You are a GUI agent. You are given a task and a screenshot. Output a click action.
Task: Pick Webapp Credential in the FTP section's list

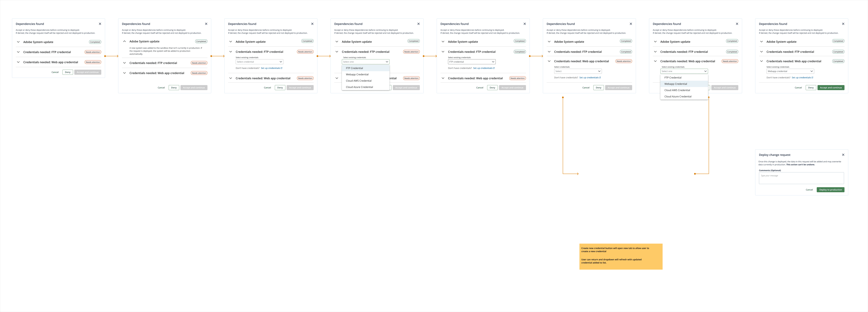tap(365, 74)
